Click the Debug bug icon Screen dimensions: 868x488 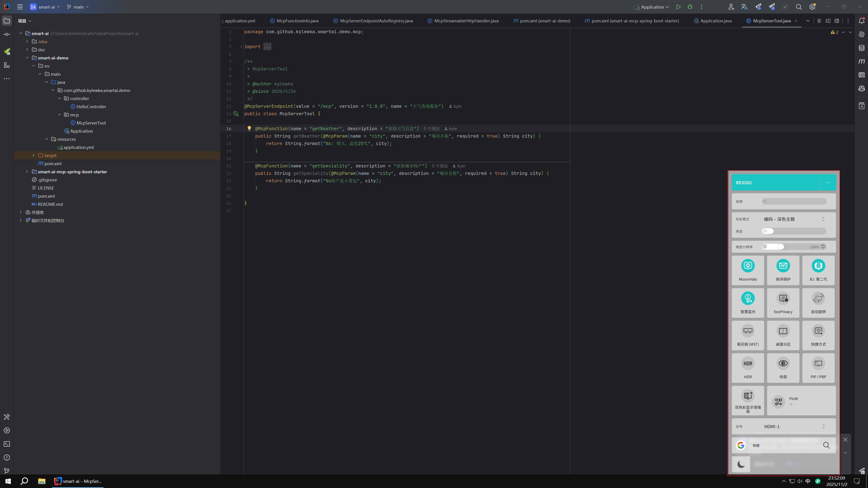pyautogui.click(x=690, y=7)
